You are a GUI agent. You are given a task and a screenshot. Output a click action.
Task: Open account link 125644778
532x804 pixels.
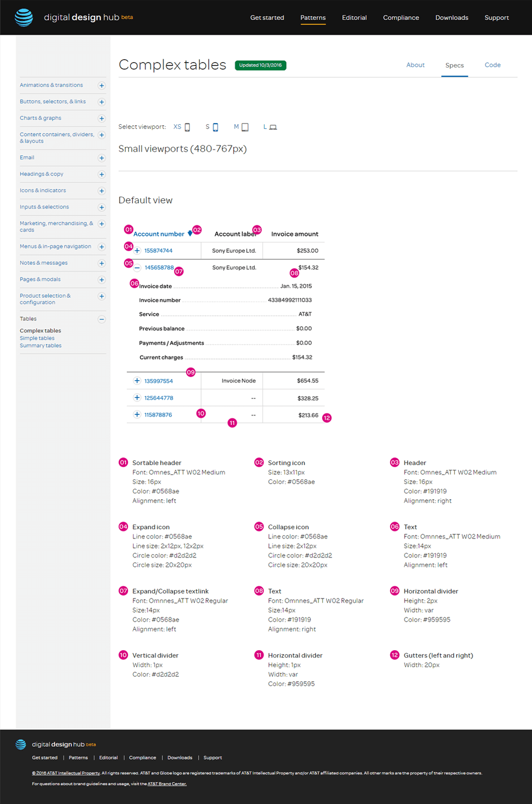point(159,398)
